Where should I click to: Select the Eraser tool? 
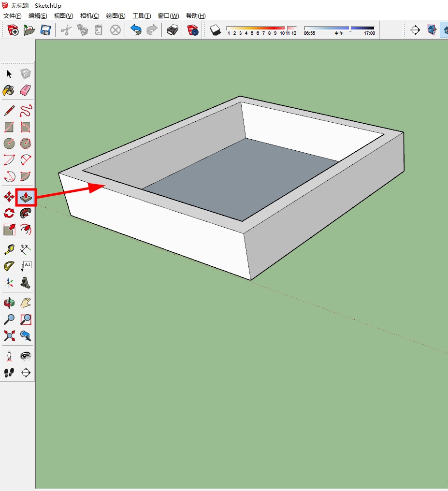coord(25,90)
